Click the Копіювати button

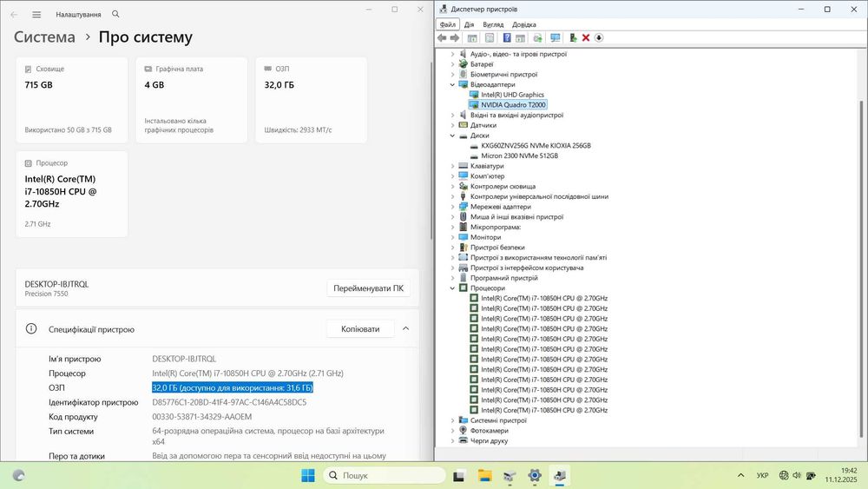point(360,329)
